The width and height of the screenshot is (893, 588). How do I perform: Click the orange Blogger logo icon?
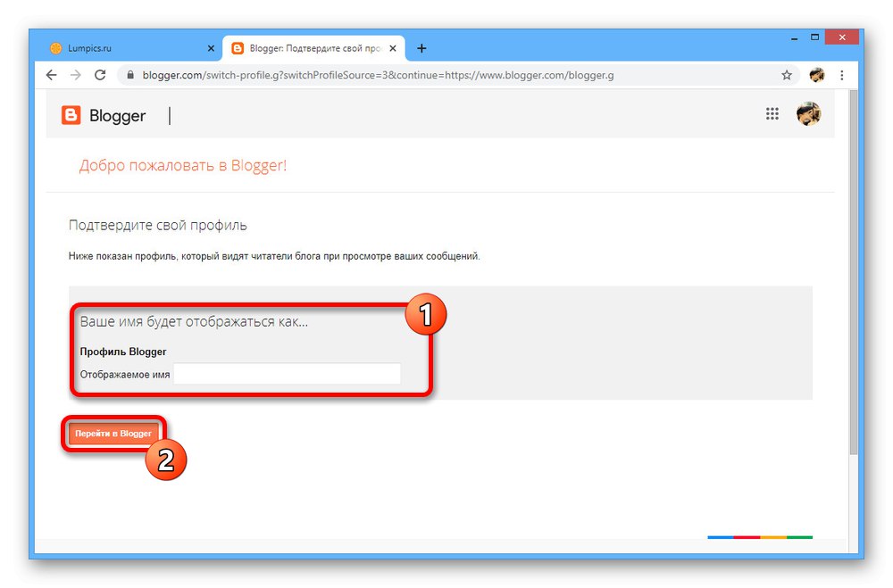point(71,115)
